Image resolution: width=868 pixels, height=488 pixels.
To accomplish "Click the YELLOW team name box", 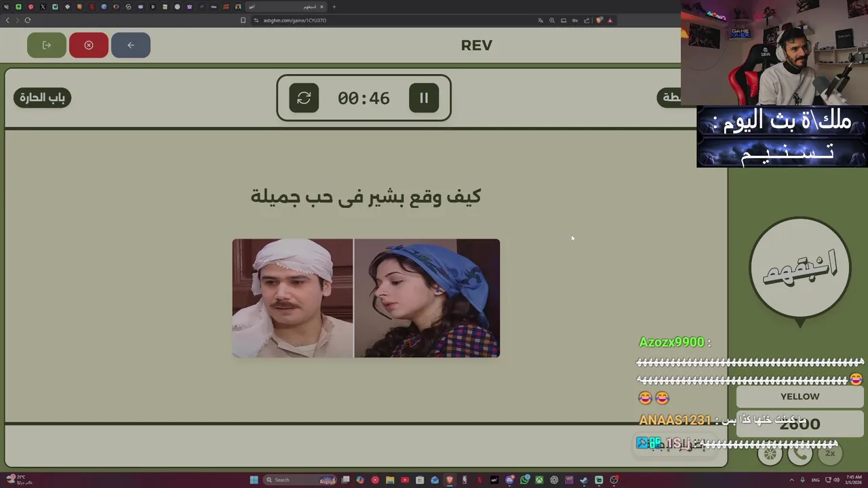I will click(x=800, y=396).
